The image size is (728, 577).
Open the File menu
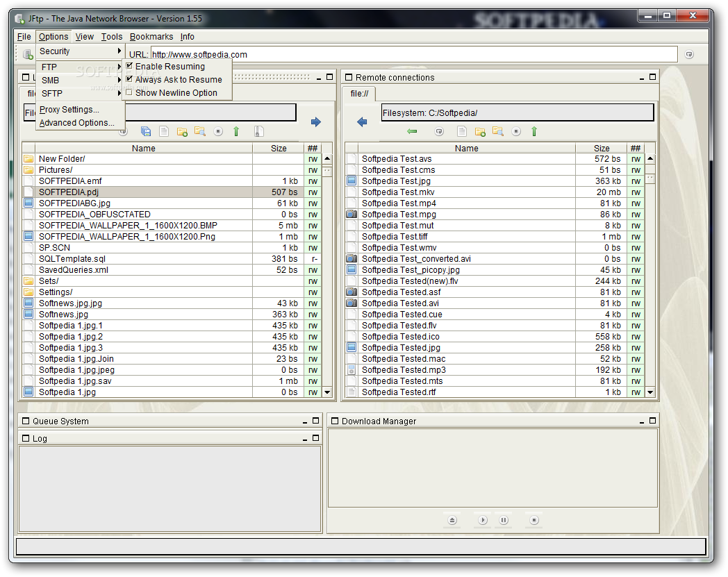click(x=24, y=37)
